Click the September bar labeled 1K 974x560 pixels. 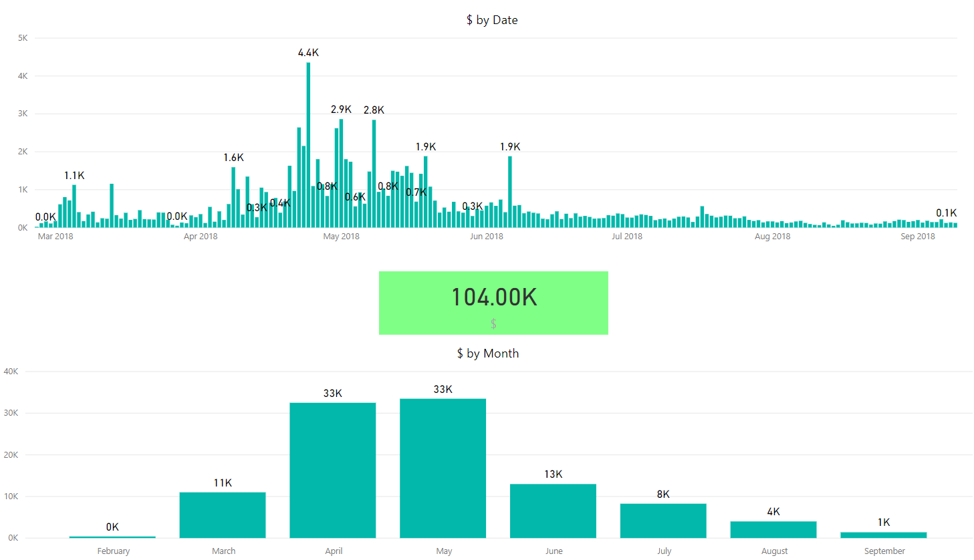[x=884, y=535]
